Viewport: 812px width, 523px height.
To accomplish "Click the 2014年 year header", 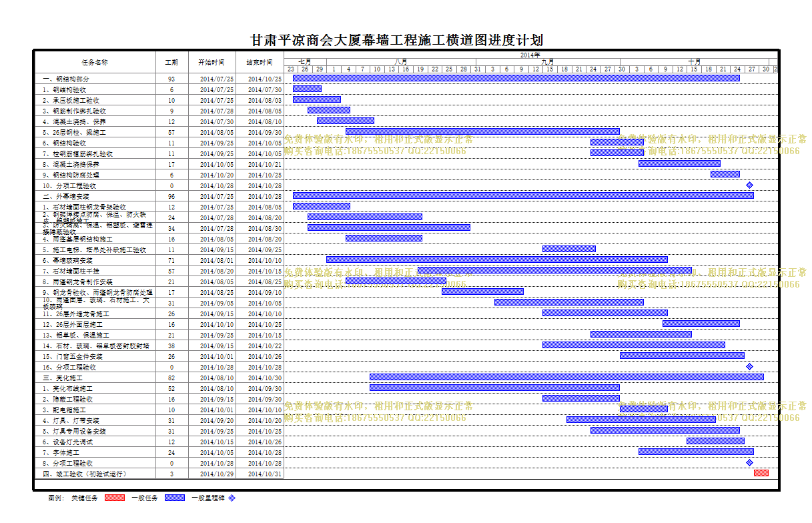I will click(x=530, y=55).
